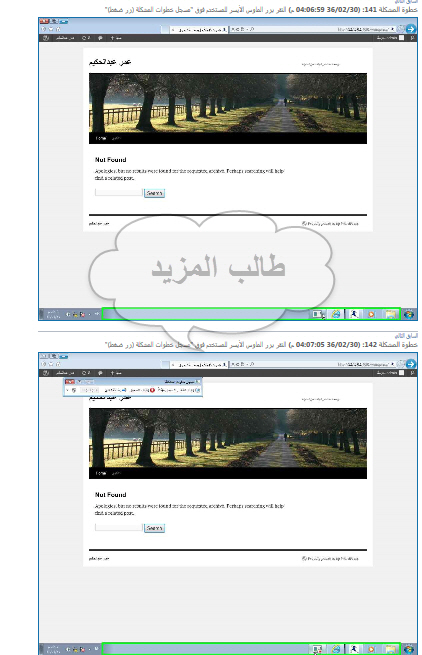Select the Home menu item below step 142 banner
422x655 pixels.
point(101,473)
